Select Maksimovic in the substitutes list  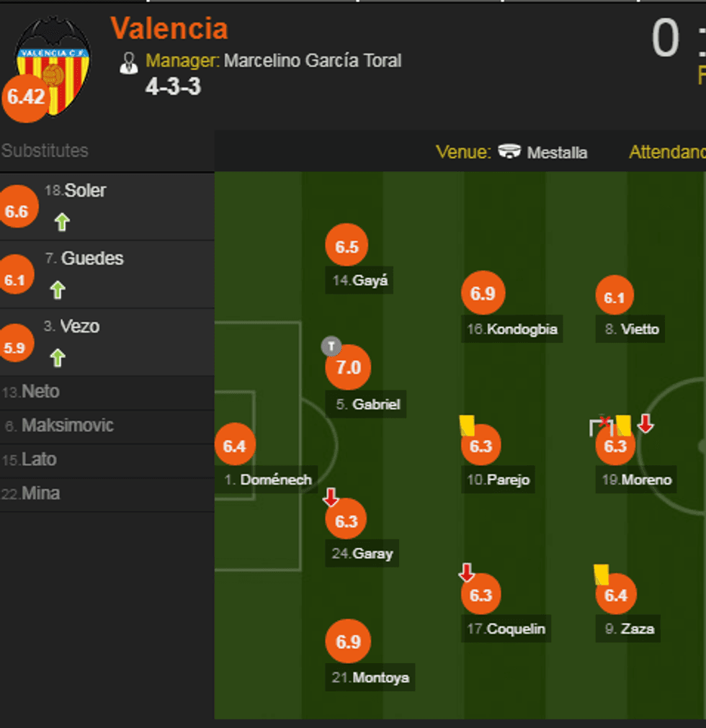(x=67, y=426)
